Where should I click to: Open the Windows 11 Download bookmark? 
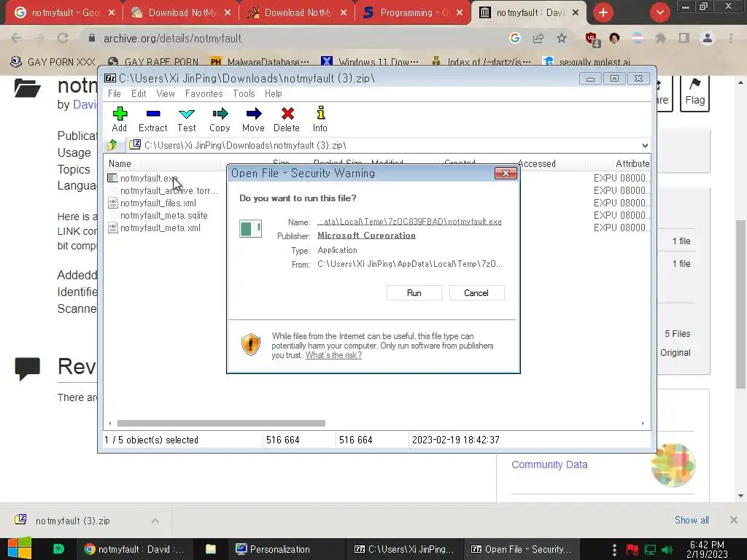[x=370, y=62]
